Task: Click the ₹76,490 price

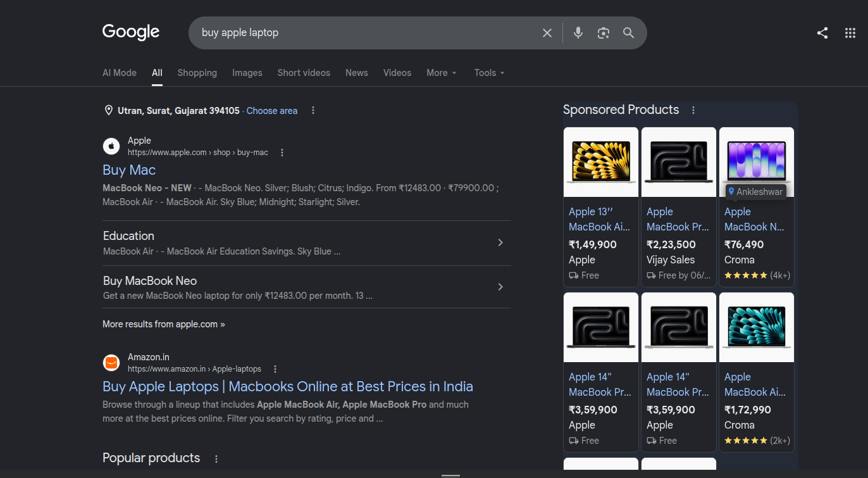Action: coord(744,244)
